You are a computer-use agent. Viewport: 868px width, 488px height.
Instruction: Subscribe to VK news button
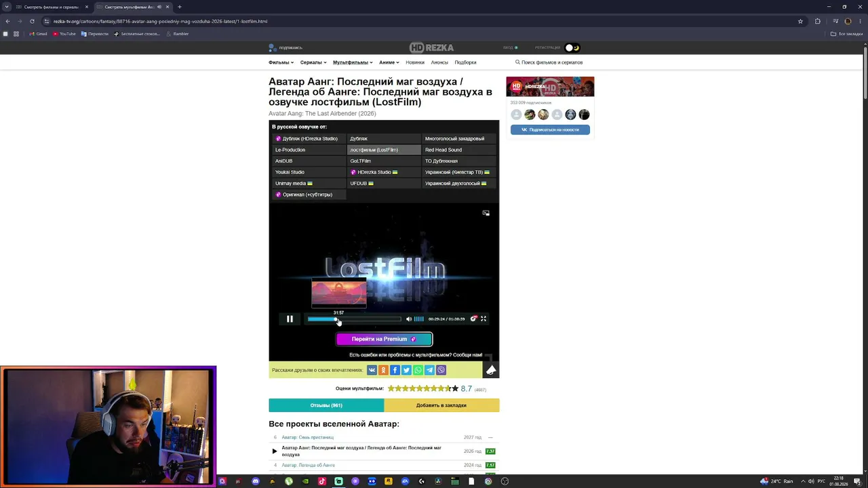click(550, 129)
